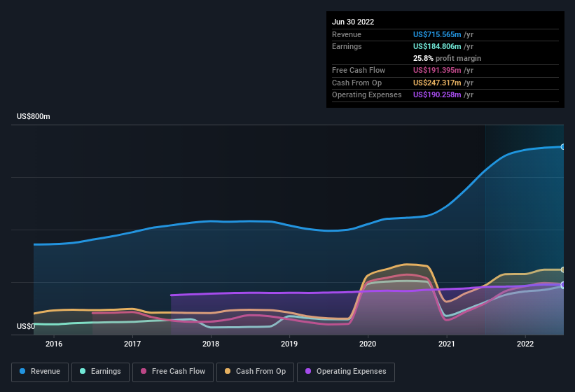This screenshot has width=575, height=392.
Task: Click the 2022 x-axis label
Action: coord(525,344)
